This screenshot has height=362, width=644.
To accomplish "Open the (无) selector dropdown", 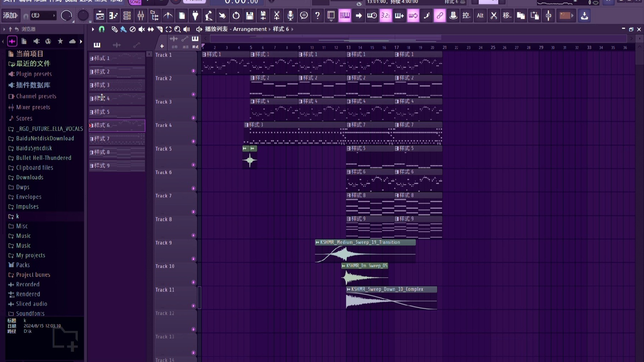I will point(43,16).
